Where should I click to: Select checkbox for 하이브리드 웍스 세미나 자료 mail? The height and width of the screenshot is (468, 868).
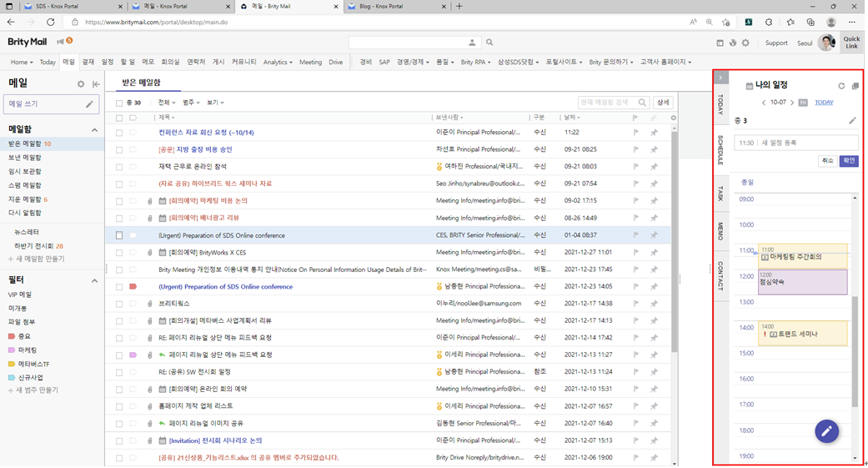(119, 184)
